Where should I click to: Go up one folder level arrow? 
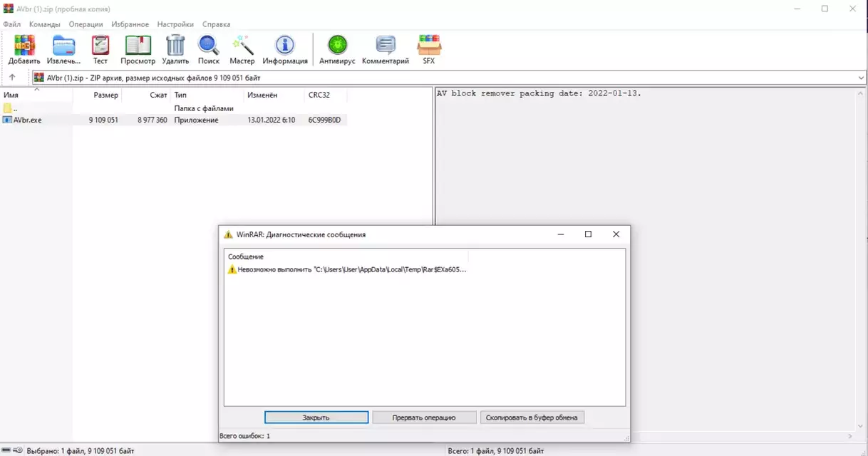click(x=12, y=77)
